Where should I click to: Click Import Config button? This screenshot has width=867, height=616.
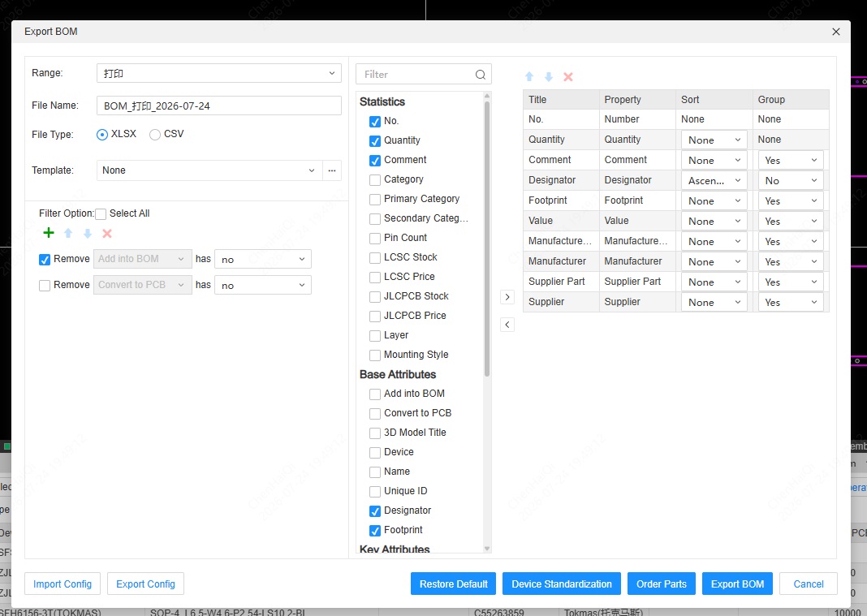pyautogui.click(x=63, y=584)
